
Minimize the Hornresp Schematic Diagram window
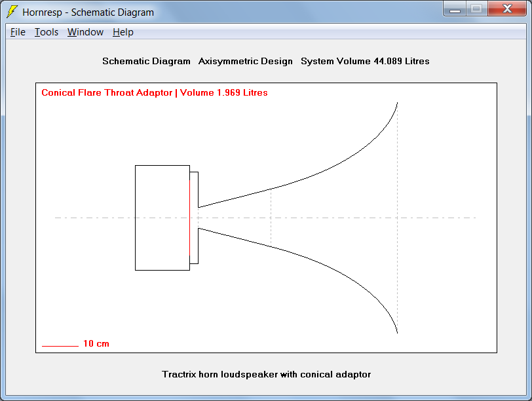click(x=455, y=9)
